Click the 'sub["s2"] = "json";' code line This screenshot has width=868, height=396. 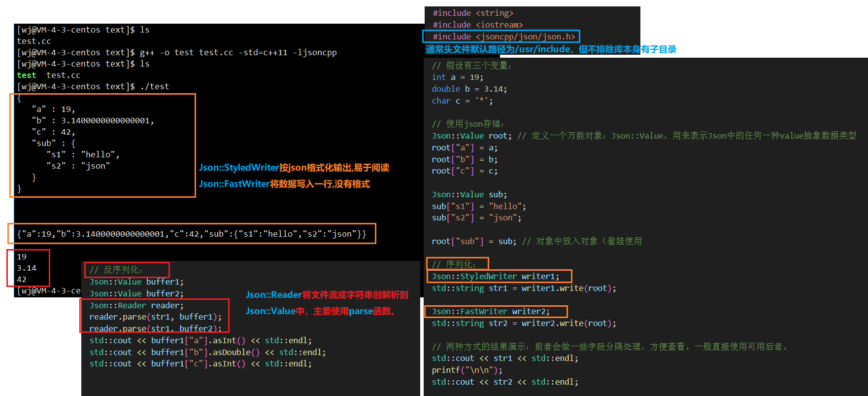coord(476,217)
